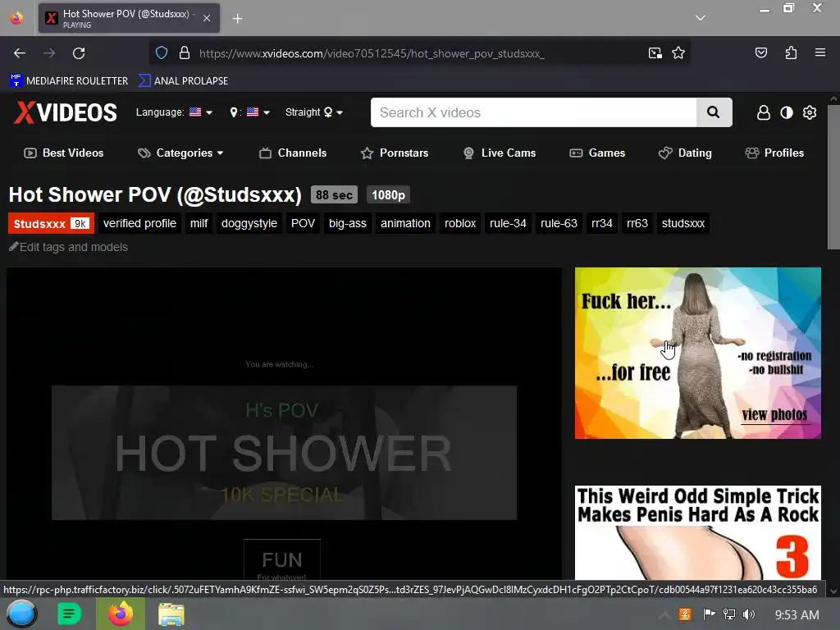Go to the Channels section

point(293,153)
